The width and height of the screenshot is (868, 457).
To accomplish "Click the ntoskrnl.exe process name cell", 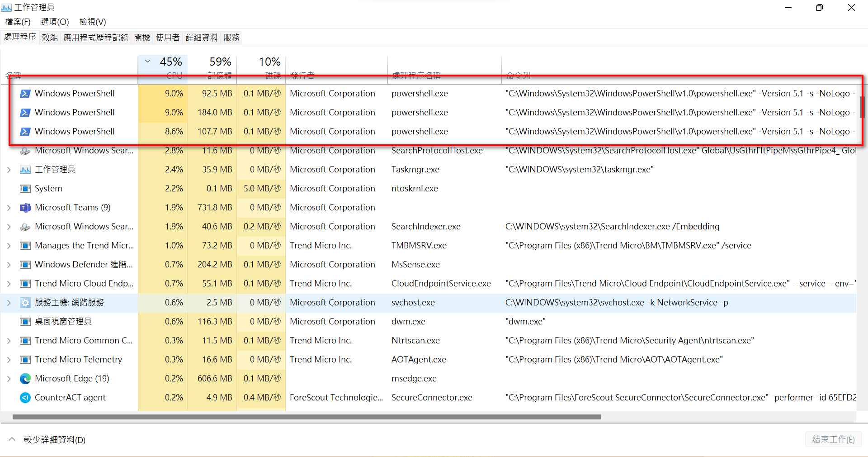I will point(415,189).
